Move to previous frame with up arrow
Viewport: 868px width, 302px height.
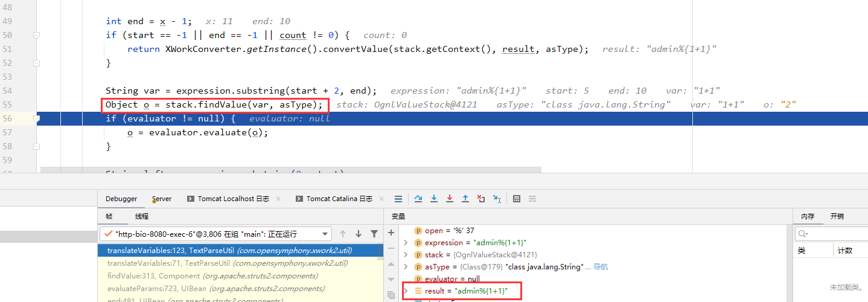click(x=343, y=234)
